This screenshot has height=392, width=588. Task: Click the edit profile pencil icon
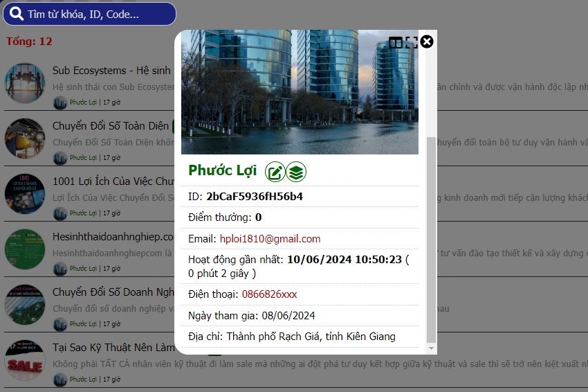click(275, 172)
